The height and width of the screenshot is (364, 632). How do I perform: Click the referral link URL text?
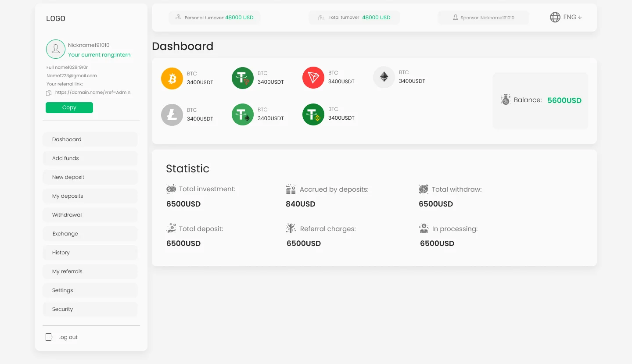click(x=93, y=93)
